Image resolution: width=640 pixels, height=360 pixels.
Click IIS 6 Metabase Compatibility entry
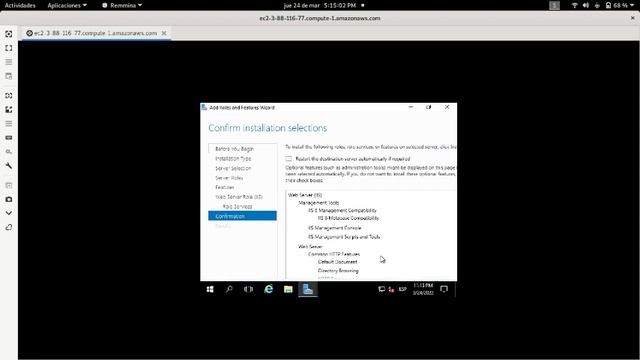coord(348,218)
